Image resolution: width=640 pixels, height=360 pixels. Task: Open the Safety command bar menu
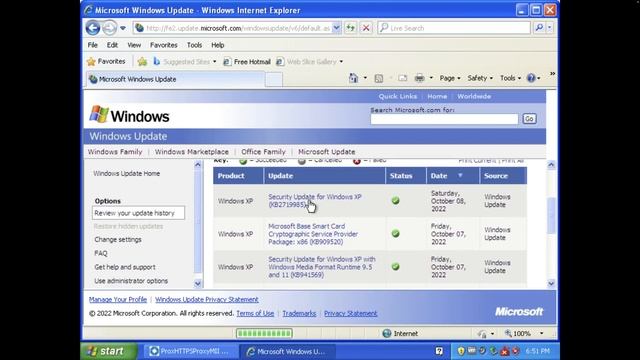[x=480, y=78]
